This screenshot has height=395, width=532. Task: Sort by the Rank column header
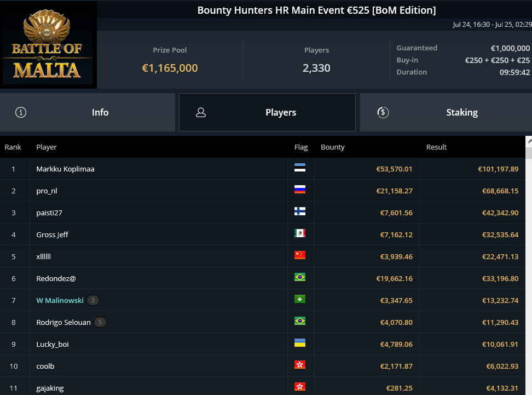tap(13, 147)
